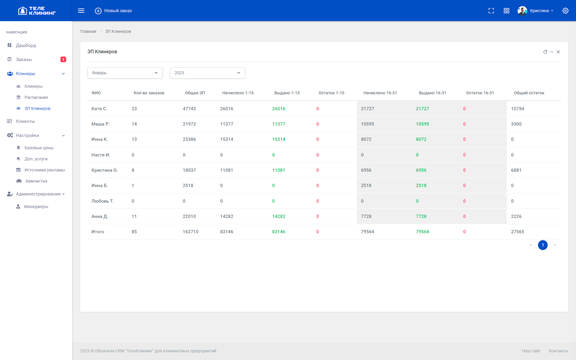Open Контакты footer link
This screenshot has width=576, height=360.
[x=558, y=351]
